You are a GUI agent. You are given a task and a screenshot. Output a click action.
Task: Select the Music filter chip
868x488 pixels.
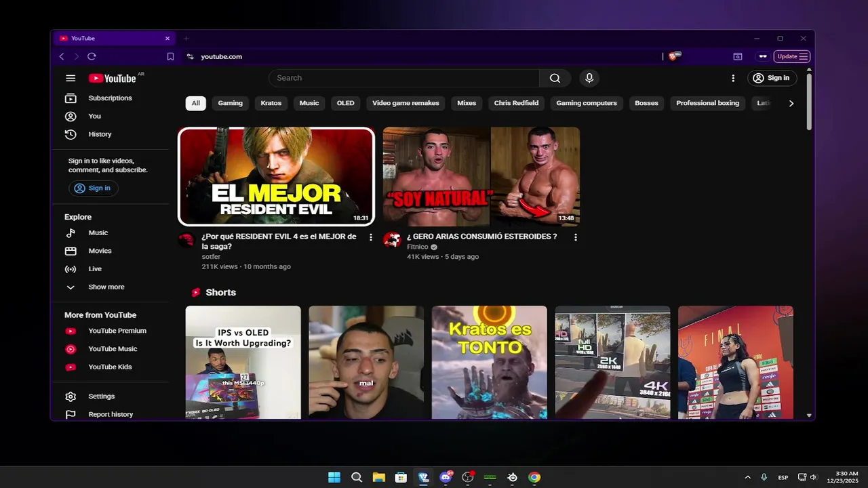pyautogui.click(x=309, y=103)
